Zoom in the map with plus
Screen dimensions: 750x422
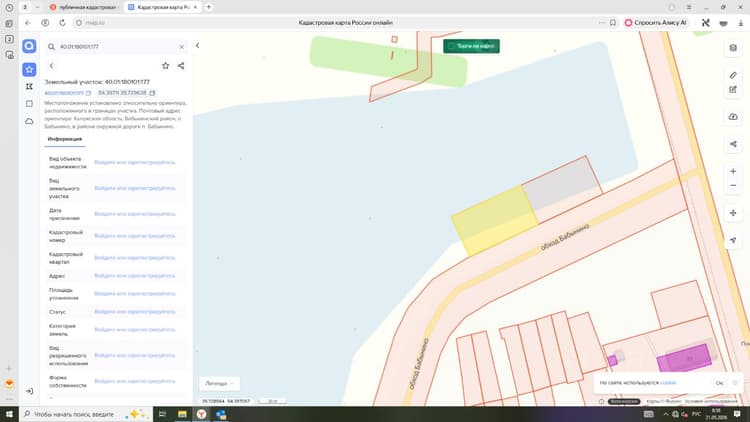(733, 171)
